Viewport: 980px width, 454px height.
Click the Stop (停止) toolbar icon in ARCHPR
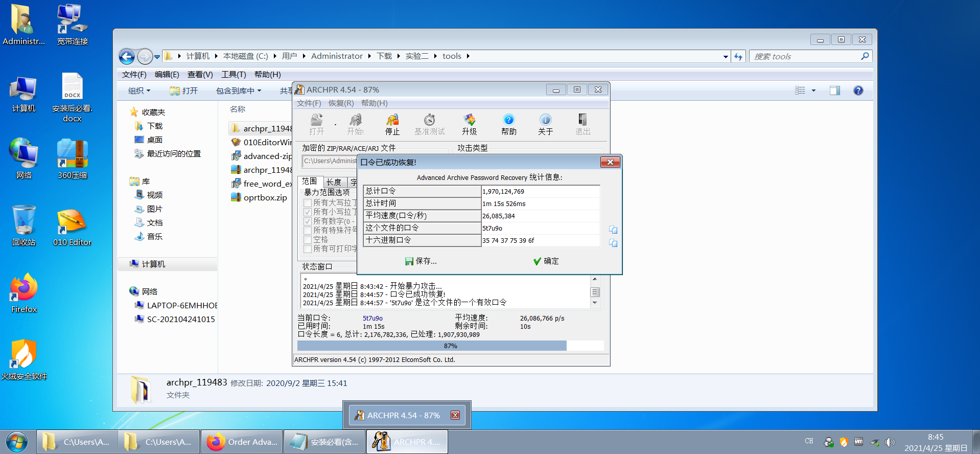tap(392, 124)
